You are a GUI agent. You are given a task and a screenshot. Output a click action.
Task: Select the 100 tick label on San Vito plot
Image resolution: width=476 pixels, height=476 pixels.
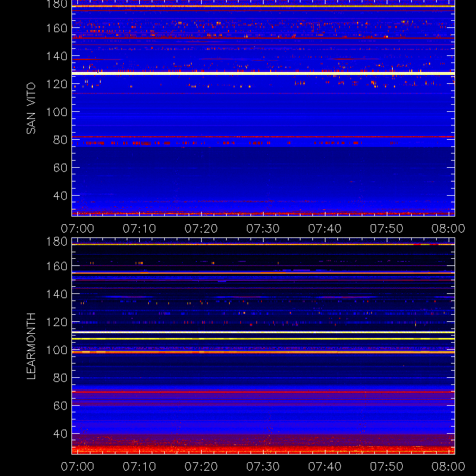[x=57, y=112]
